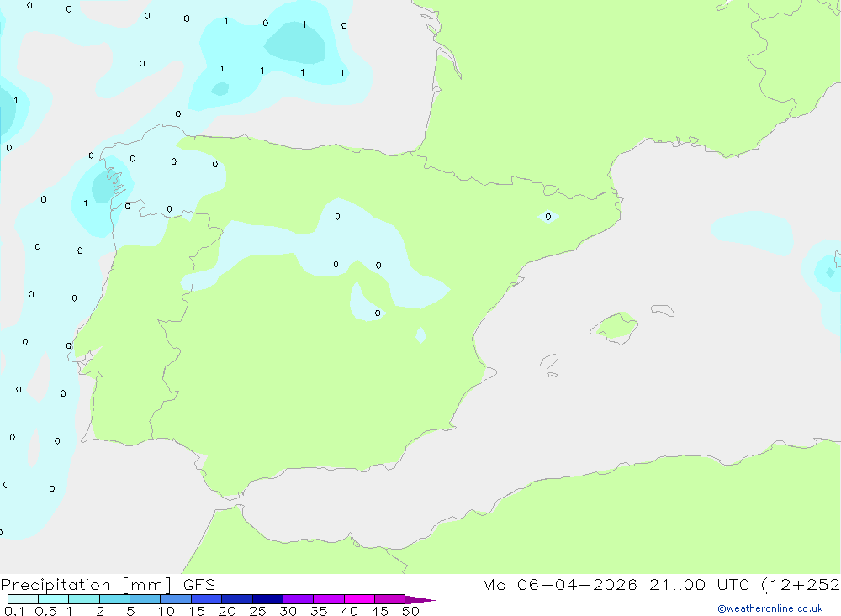Pick the 10–15 mm legend swatch

[176, 599]
